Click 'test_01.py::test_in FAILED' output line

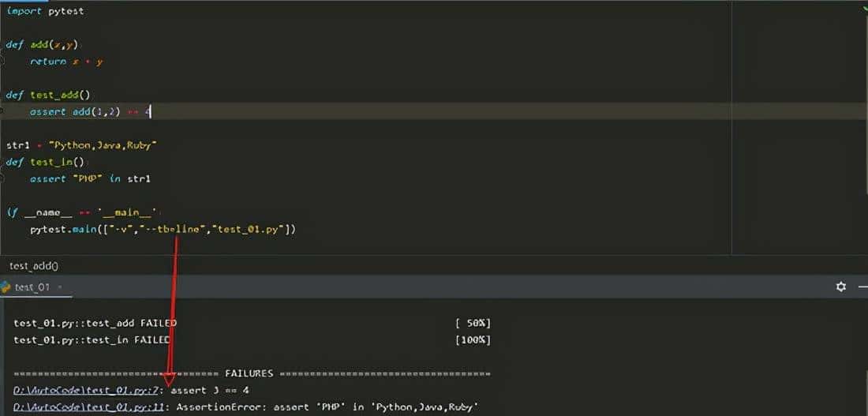(x=92, y=339)
